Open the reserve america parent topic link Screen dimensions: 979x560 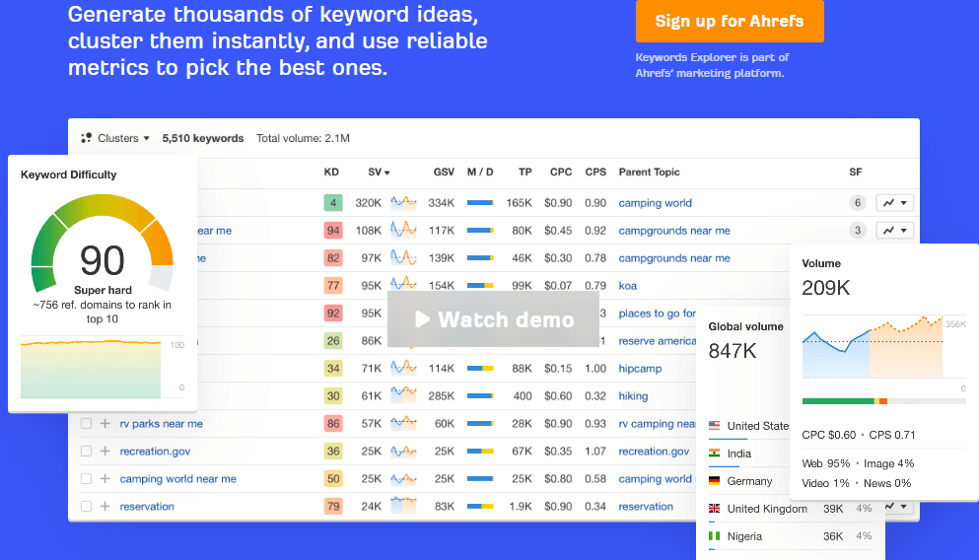point(657,341)
